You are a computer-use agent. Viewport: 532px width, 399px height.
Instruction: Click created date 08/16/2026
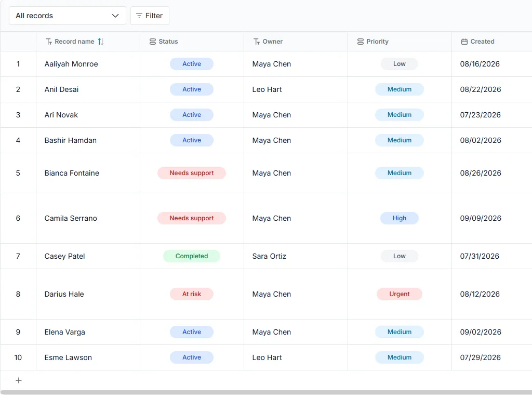point(480,64)
